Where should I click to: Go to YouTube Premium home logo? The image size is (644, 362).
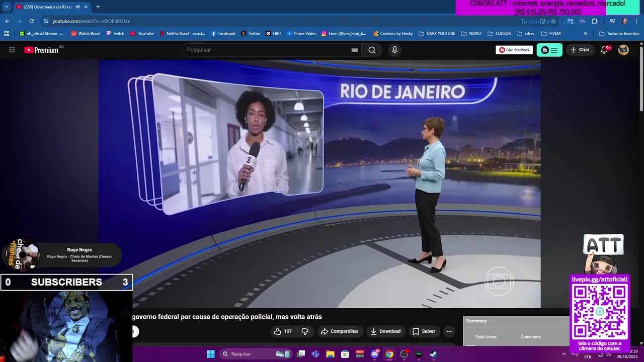coord(41,50)
